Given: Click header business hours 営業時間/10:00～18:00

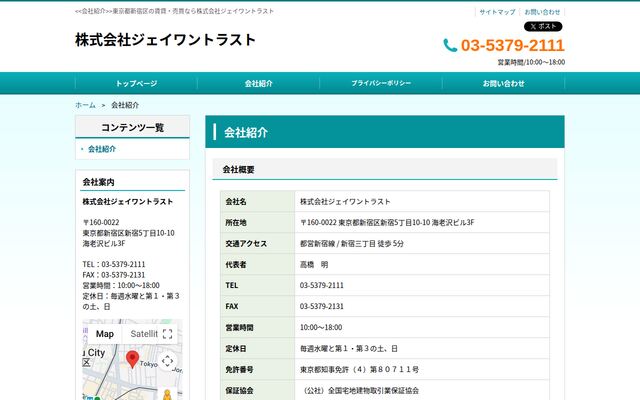Looking at the screenshot, I should pos(531,62).
